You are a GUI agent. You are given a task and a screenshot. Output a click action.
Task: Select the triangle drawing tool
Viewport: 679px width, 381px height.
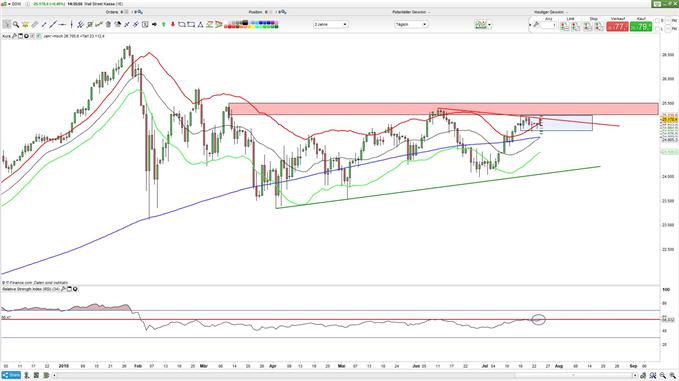click(x=200, y=25)
